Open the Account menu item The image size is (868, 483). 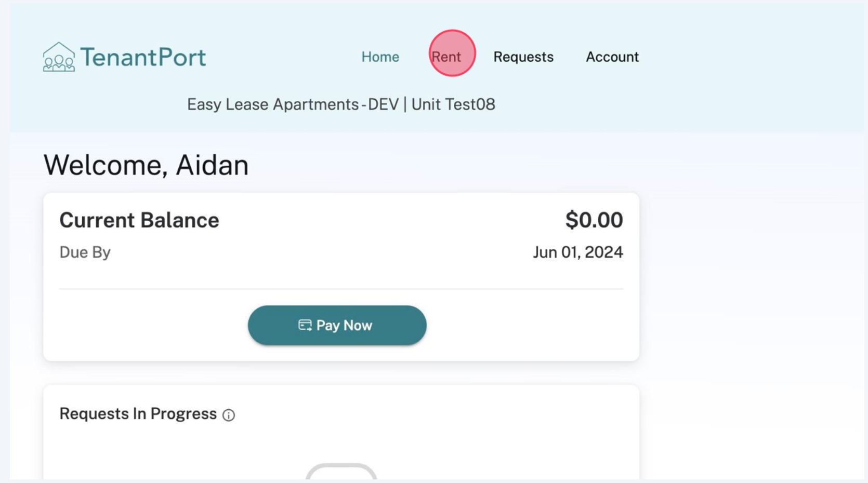pyautogui.click(x=612, y=57)
